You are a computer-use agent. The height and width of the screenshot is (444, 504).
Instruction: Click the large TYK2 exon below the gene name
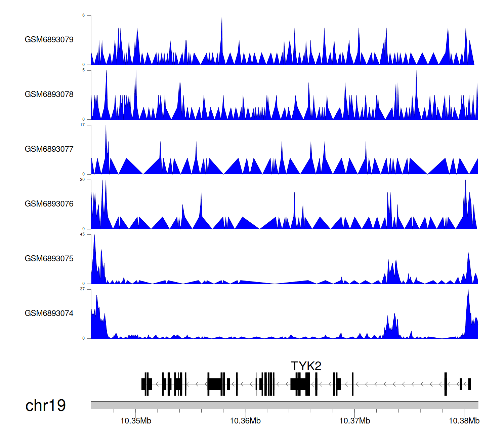pos(300,384)
